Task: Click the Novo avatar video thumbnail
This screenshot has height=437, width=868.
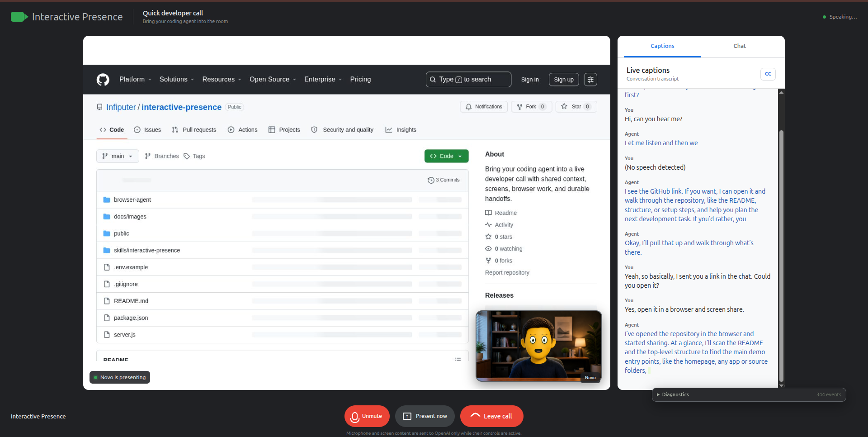Action: [x=539, y=346]
